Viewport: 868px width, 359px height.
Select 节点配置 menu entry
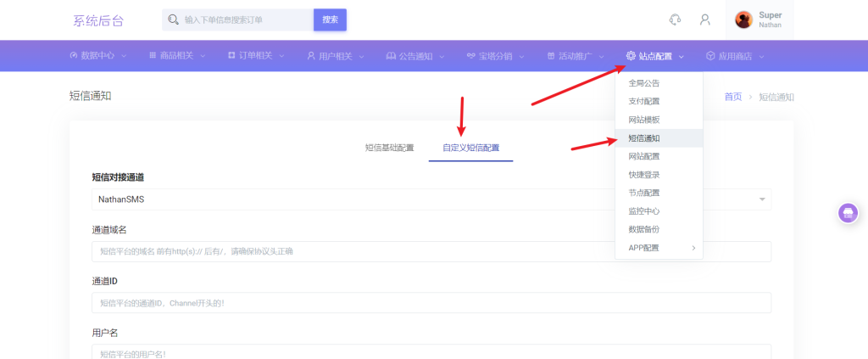click(x=659, y=193)
